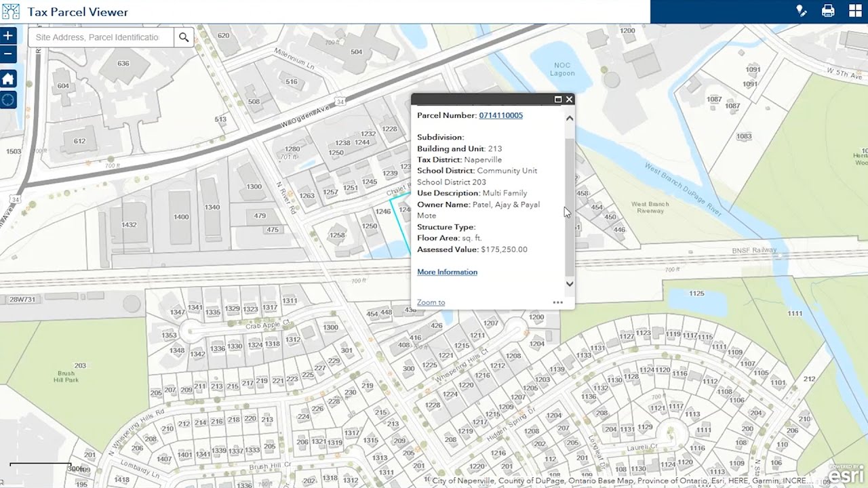Screen dimensions: 868x488
Task: Click the popup scroll down arrow
Action: (570, 284)
